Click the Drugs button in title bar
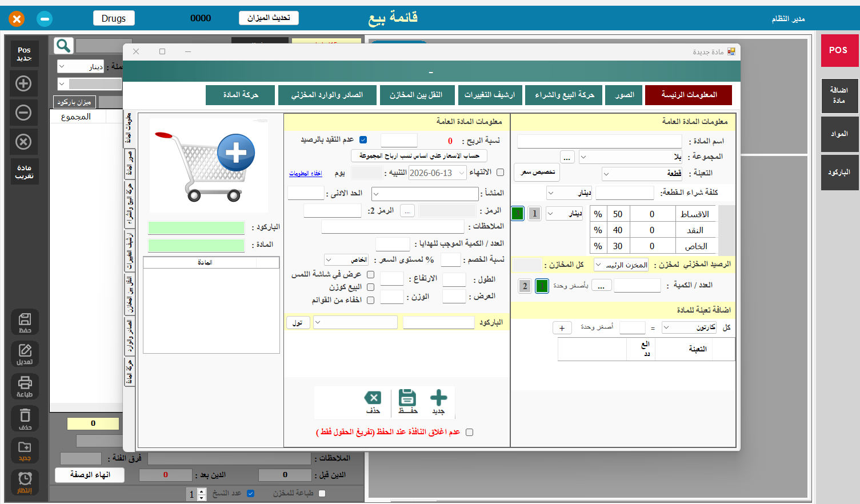Viewport: 860px width, 504px height. pos(114,18)
